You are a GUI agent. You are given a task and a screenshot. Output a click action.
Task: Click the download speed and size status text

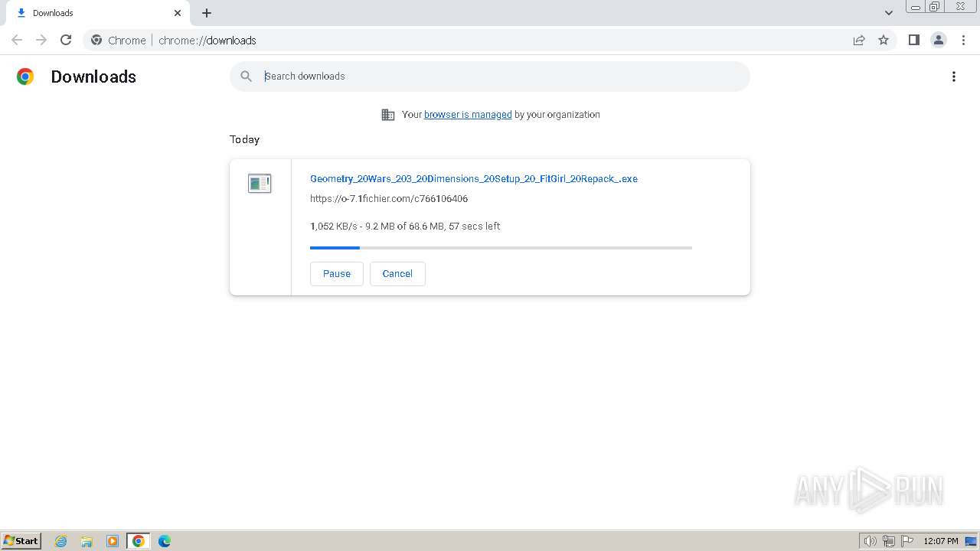pyautogui.click(x=405, y=227)
